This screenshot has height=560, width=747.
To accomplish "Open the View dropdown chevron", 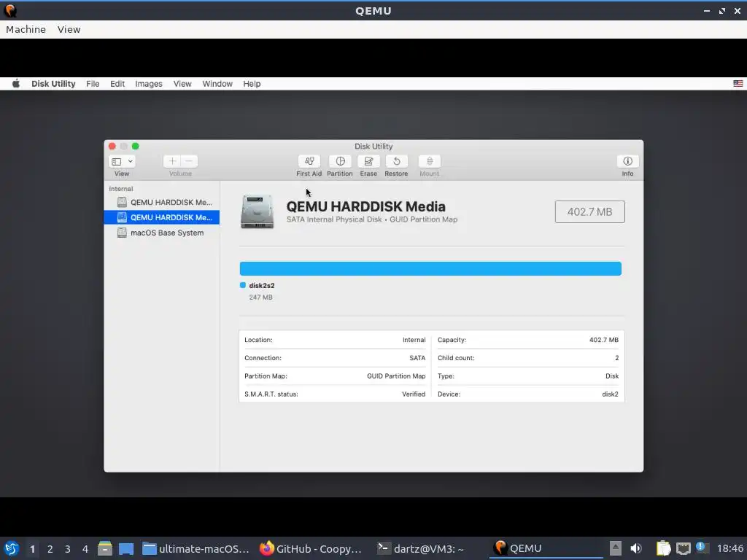I will [x=130, y=161].
